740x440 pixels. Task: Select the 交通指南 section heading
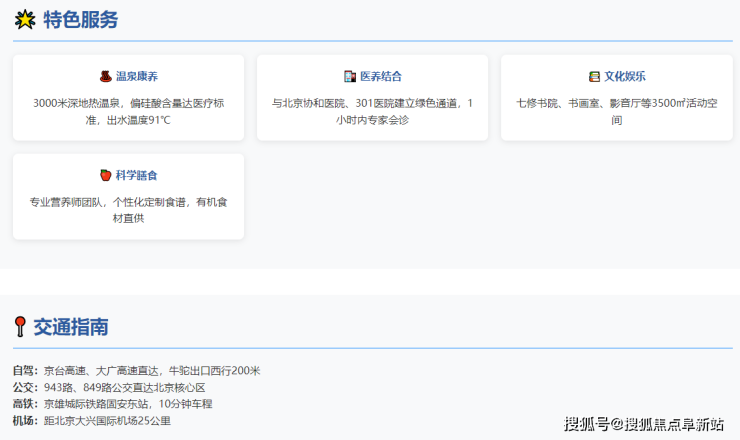click(x=71, y=327)
